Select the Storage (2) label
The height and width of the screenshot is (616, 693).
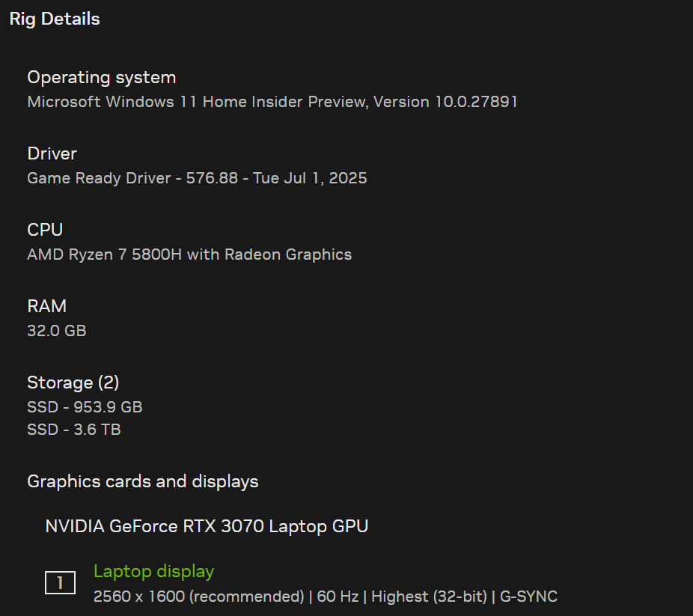coord(73,382)
